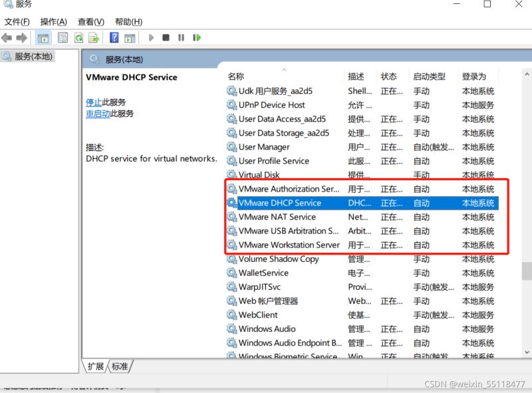Sort by the 启动类型 column header
This screenshot has height=393, width=532.
[429, 76]
